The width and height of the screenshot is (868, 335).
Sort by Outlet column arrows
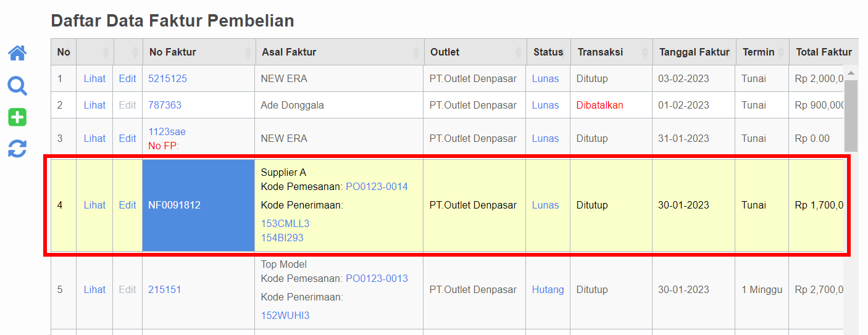click(x=520, y=52)
